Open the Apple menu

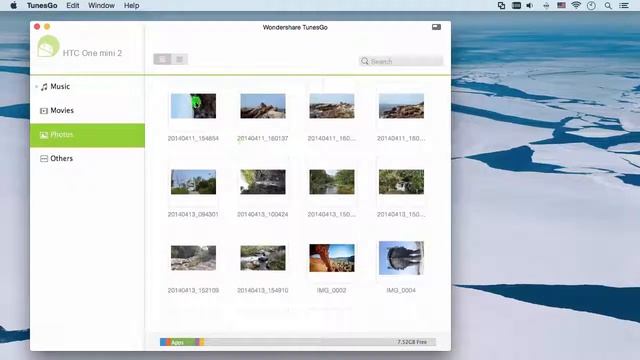click(x=13, y=6)
